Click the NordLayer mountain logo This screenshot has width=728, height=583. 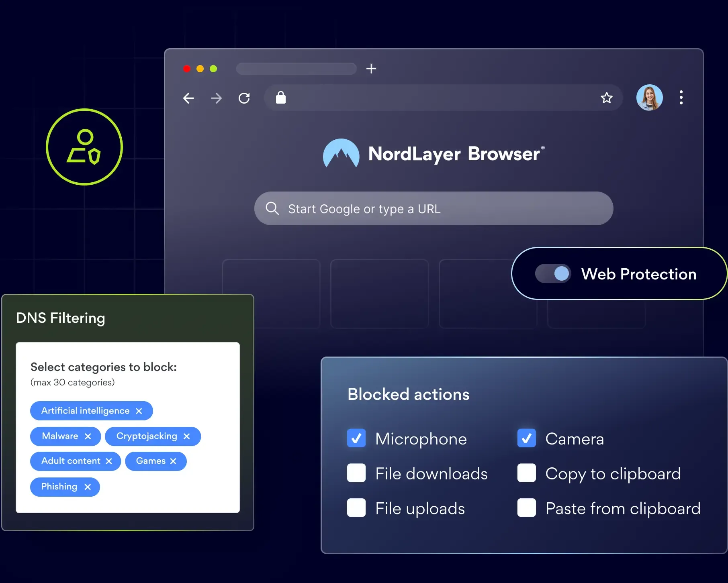[x=341, y=153]
